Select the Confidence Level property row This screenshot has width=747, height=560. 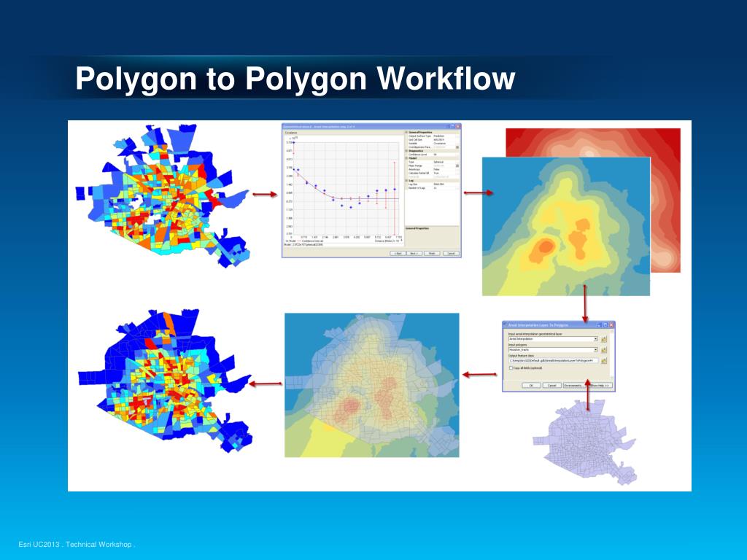(x=433, y=155)
